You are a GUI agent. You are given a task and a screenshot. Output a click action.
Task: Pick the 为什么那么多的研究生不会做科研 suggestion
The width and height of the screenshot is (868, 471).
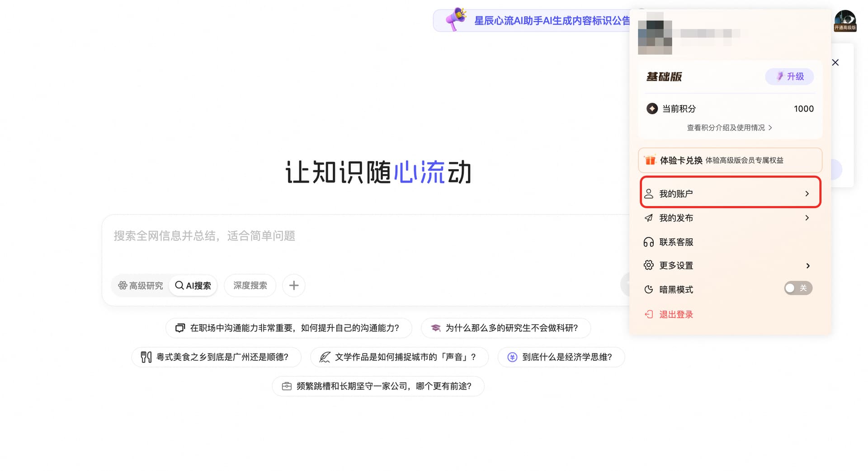pos(505,328)
